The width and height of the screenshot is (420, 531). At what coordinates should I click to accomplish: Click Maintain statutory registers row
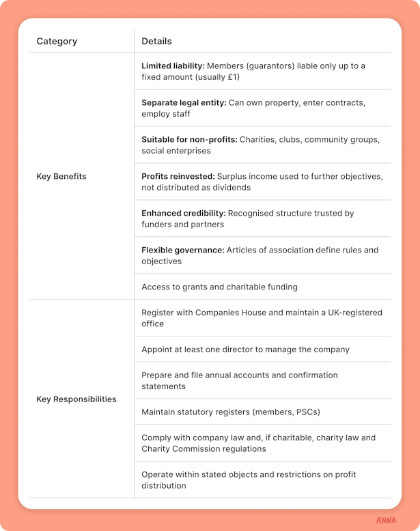click(262, 412)
